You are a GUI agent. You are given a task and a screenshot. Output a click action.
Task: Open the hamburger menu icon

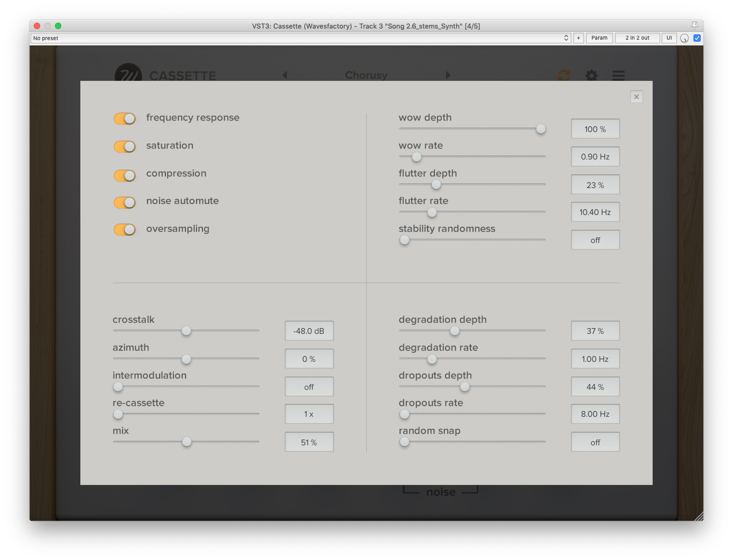click(x=618, y=76)
